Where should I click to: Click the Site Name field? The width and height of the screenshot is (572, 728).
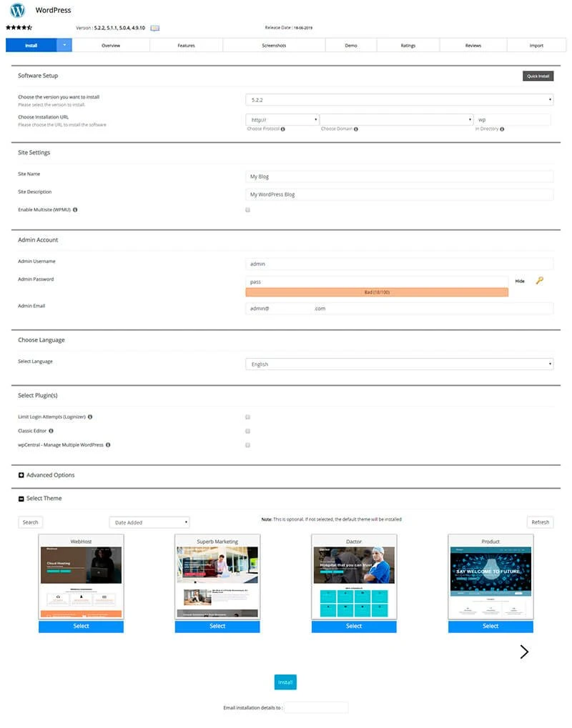tap(400, 176)
